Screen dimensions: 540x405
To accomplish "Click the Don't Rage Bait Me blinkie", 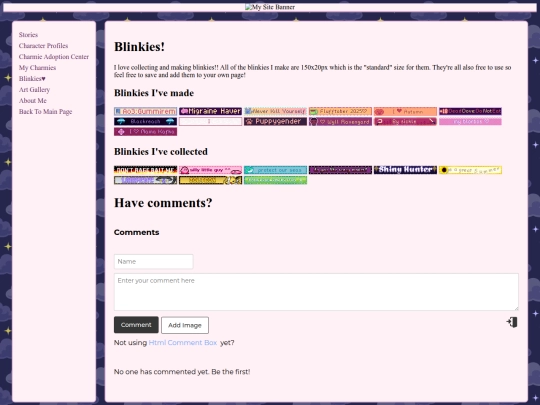I will pyautogui.click(x=145, y=170).
